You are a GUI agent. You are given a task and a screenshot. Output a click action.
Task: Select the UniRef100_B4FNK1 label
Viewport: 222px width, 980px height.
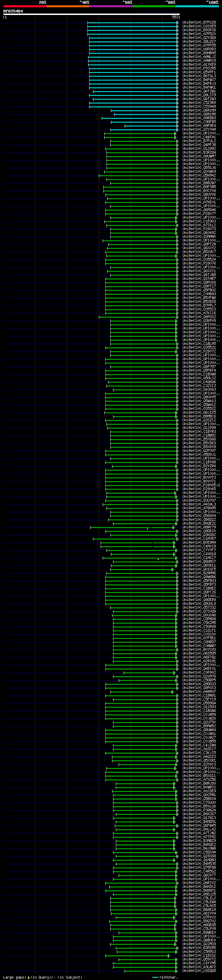[x=199, y=88]
